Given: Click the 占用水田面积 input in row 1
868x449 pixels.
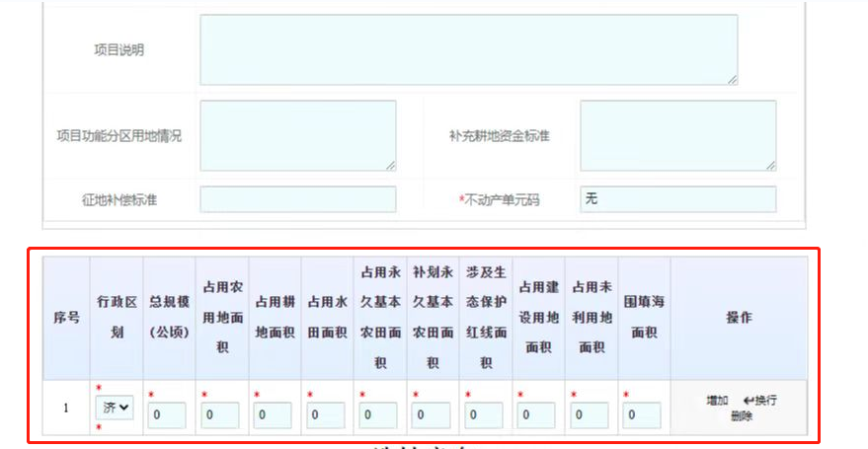Looking at the screenshot, I should pyautogui.click(x=325, y=415).
